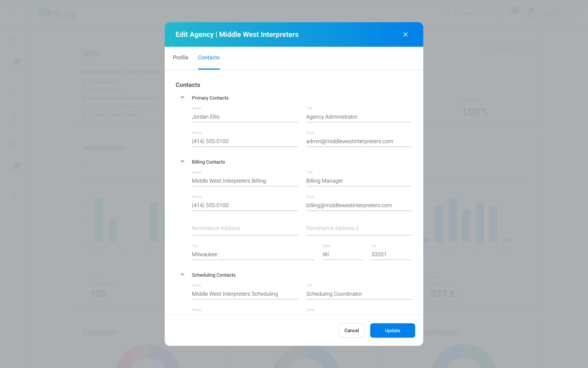
Task: Click the Remittance Address field
Action: [245, 228]
